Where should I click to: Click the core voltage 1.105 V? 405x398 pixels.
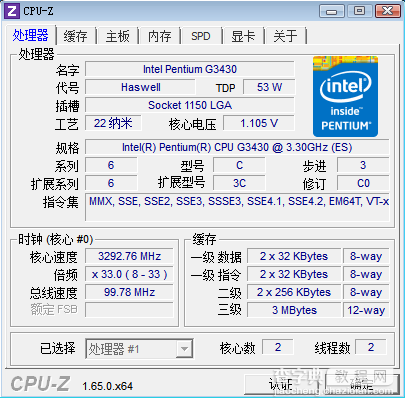click(x=259, y=123)
